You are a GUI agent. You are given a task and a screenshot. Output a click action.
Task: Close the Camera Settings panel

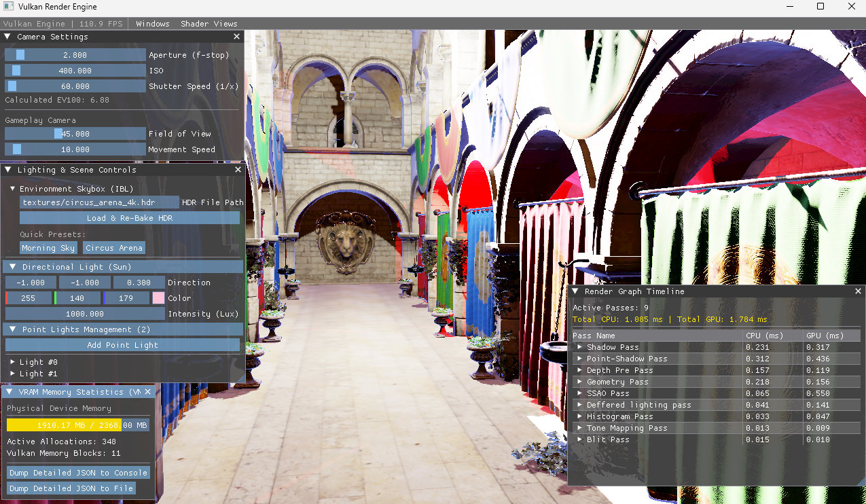pyautogui.click(x=237, y=37)
